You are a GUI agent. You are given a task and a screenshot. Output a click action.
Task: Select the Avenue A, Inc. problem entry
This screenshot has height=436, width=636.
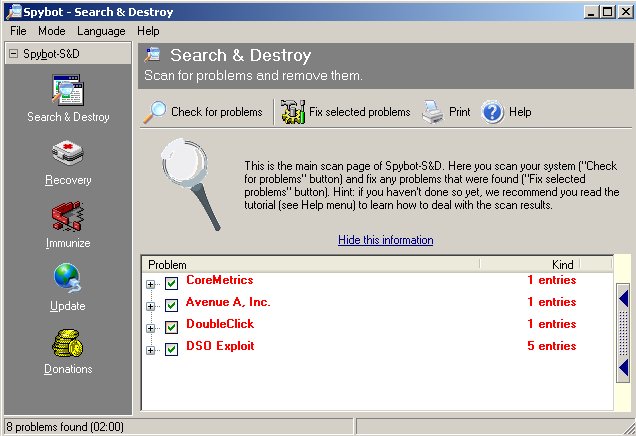228,302
